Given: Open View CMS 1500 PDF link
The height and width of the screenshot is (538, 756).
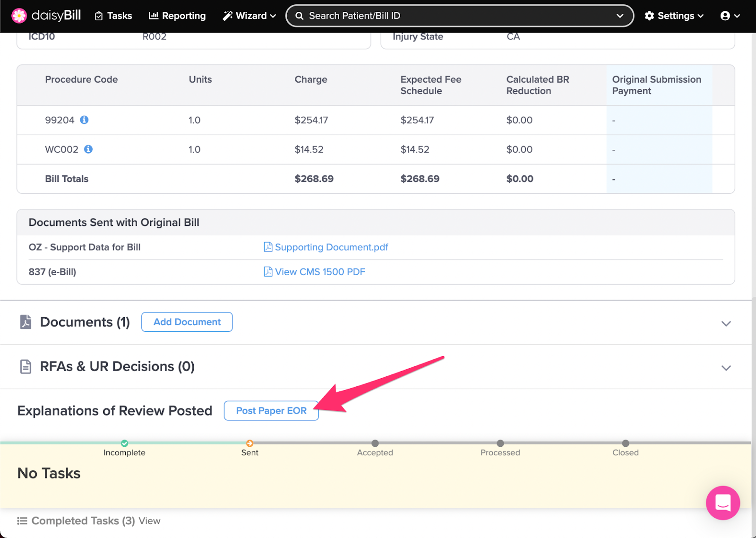Looking at the screenshot, I should 319,272.
